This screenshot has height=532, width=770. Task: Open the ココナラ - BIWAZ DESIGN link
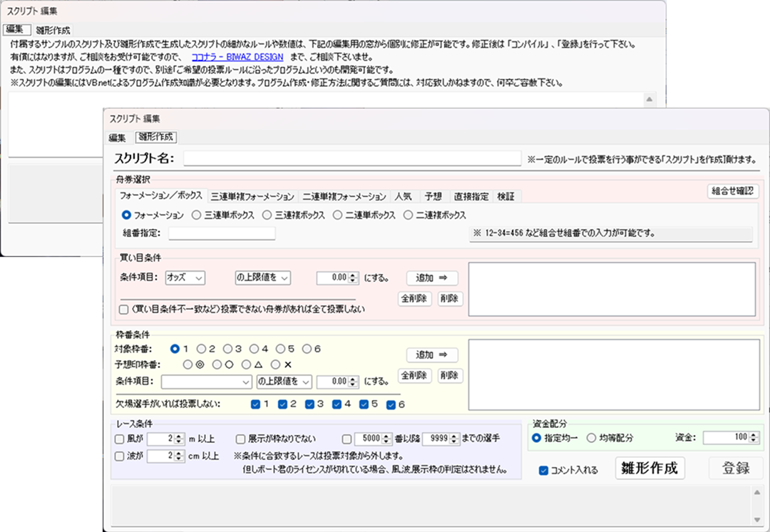point(237,56)
